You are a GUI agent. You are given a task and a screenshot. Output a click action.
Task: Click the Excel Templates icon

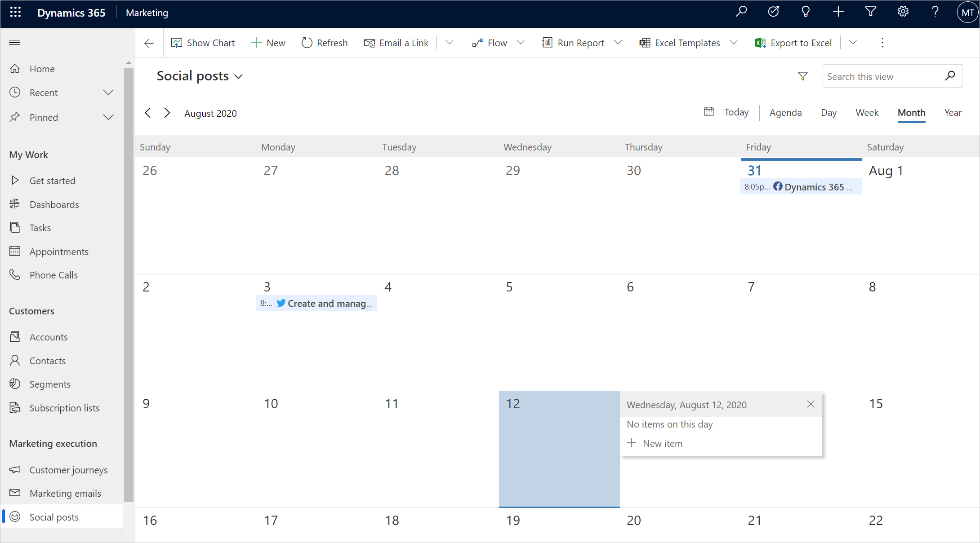(646, 43)
